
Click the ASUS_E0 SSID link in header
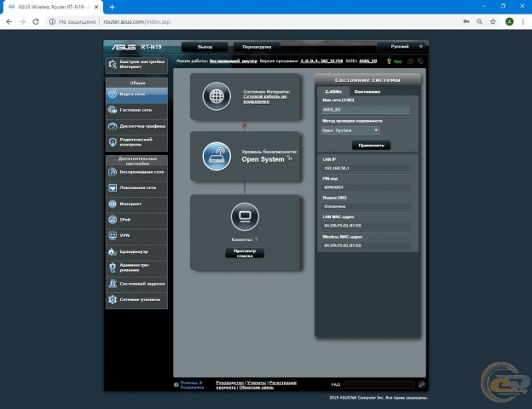pos(368,61)
